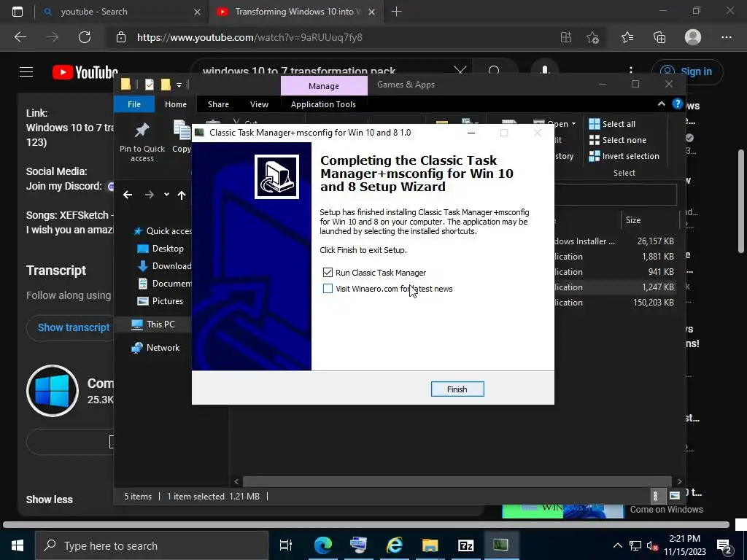Open Windows Start menu
747x560 pixels.
click(x=18, y=545)
